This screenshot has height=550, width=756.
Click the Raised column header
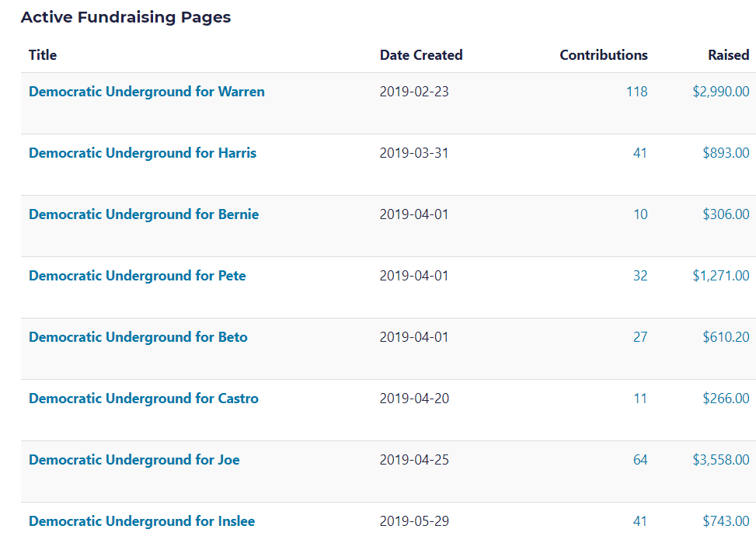(728, 55)
